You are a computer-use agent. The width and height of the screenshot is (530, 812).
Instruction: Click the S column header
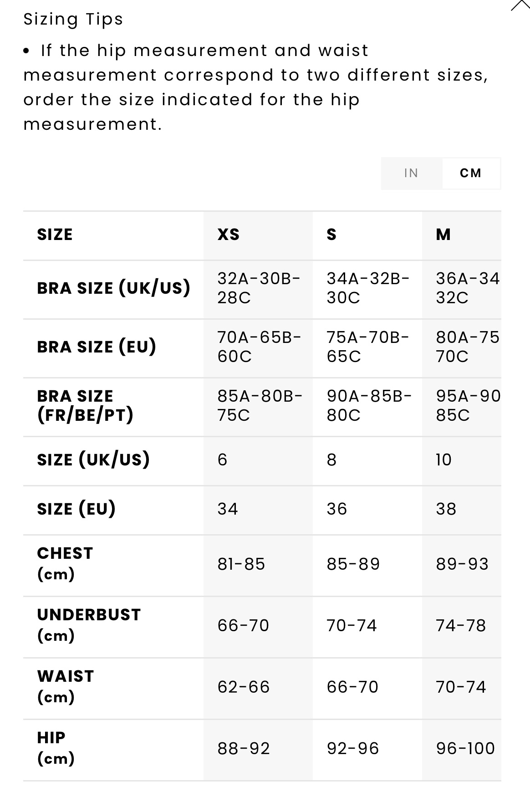(331, 235)
